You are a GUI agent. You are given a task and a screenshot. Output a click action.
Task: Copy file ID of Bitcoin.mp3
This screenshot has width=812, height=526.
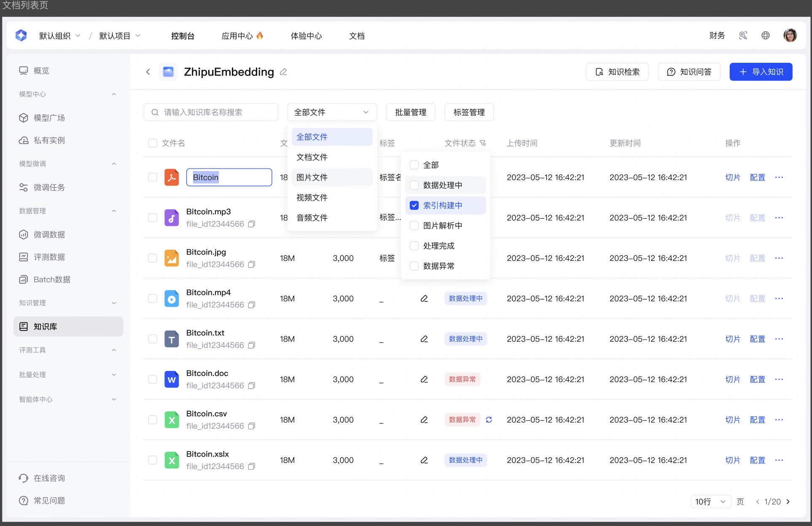click(252, 224)
